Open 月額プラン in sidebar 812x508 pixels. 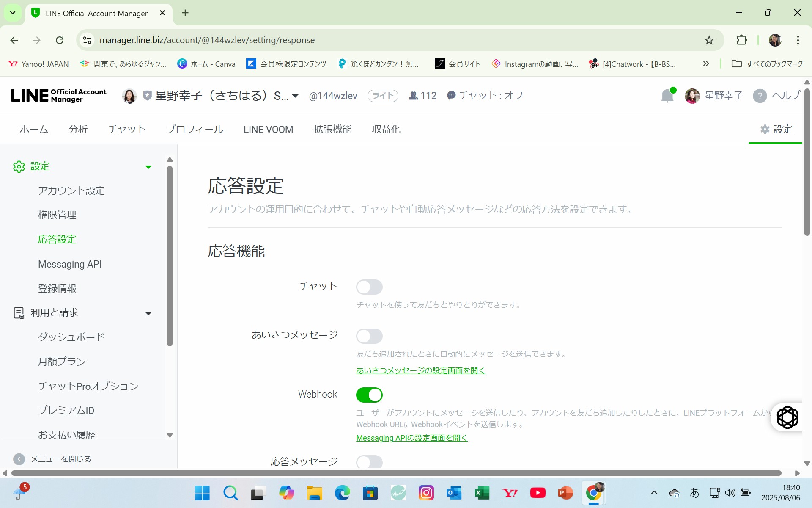62,362
